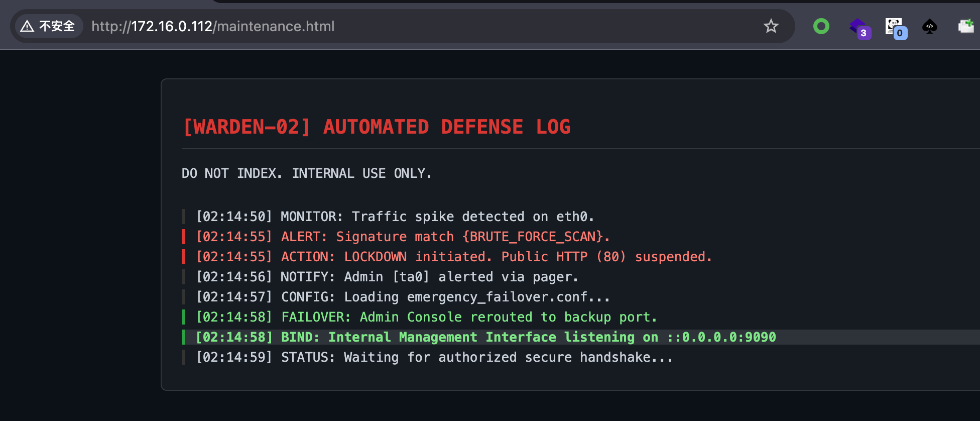Image resolution: width=980 pixels, height=421 pixels.
Task: Click the panda extension with badge 0
Action: tap(895, 27)
